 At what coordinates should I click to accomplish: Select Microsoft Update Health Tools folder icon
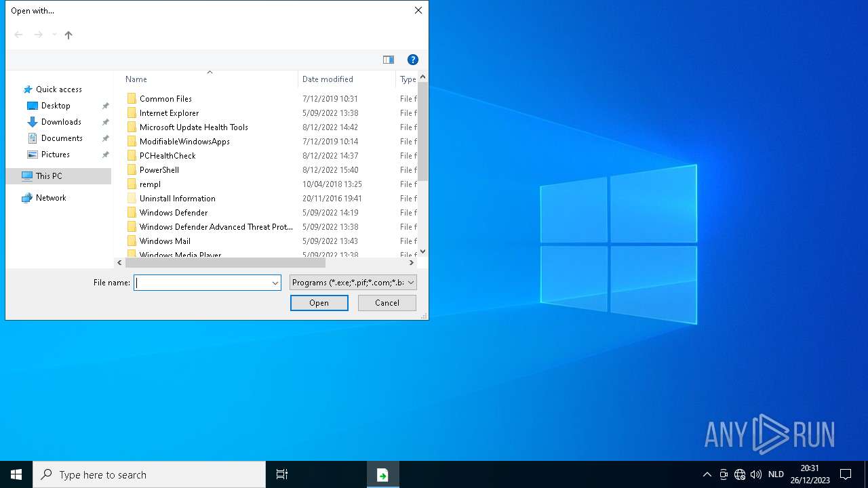(x=132, y=127)
